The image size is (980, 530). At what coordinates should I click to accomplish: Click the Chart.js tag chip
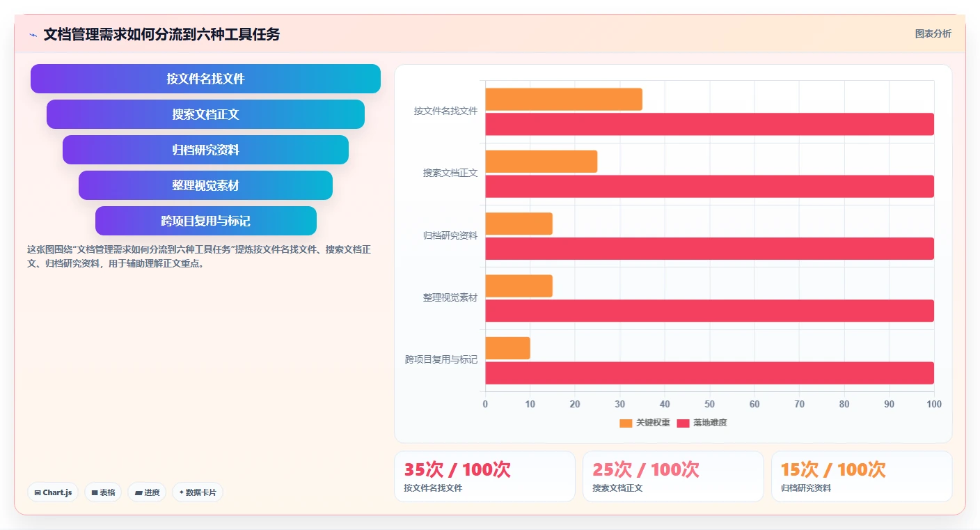(54, 492)
